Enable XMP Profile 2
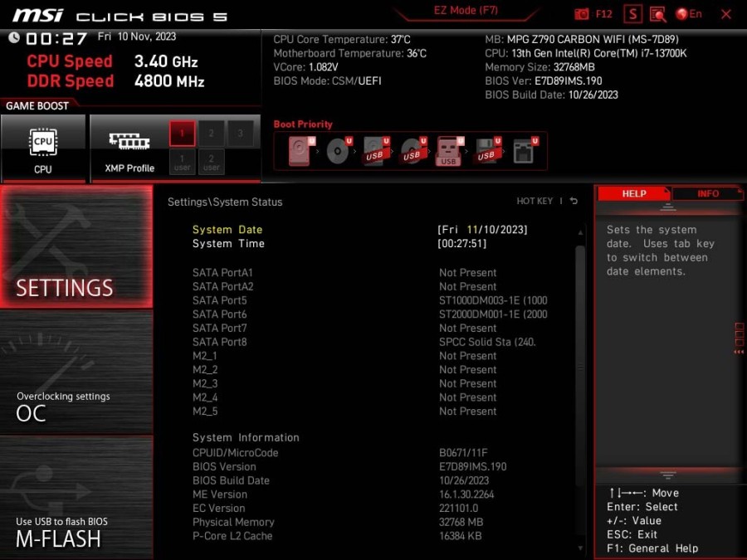The height and width of the screenshot is (560, 747). 211,133
